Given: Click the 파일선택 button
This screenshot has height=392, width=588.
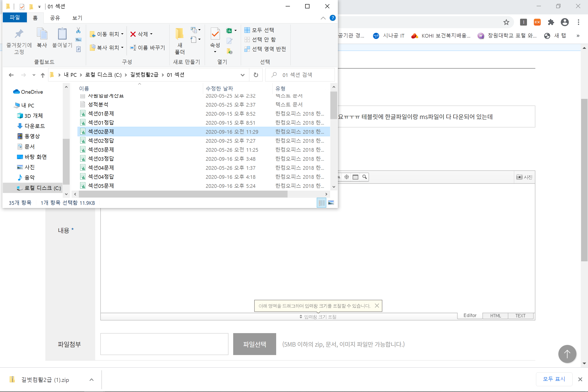Looking at the screenshot, I should (254, 344).
